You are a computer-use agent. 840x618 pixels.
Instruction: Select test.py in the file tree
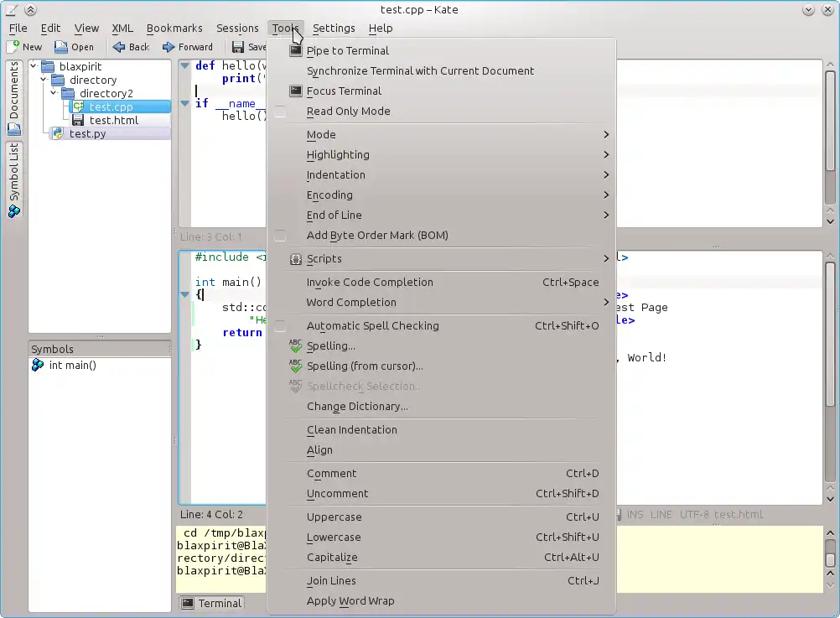click(87, 133)
